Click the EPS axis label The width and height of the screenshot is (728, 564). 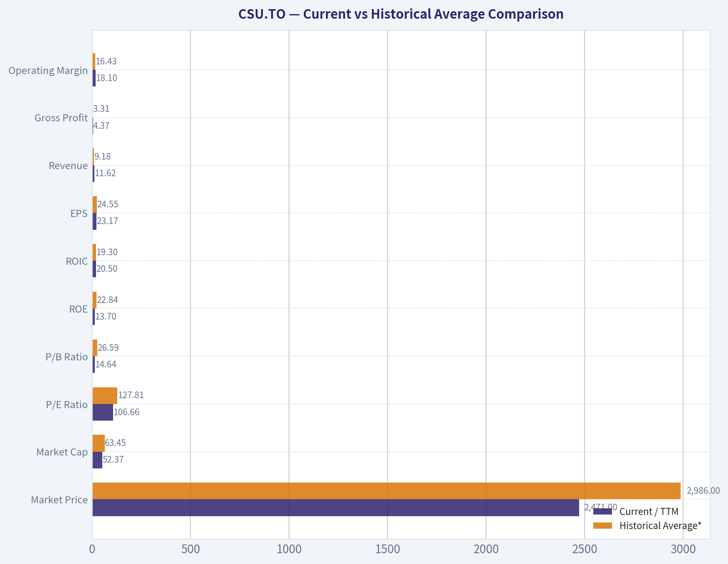coord(79,214)
